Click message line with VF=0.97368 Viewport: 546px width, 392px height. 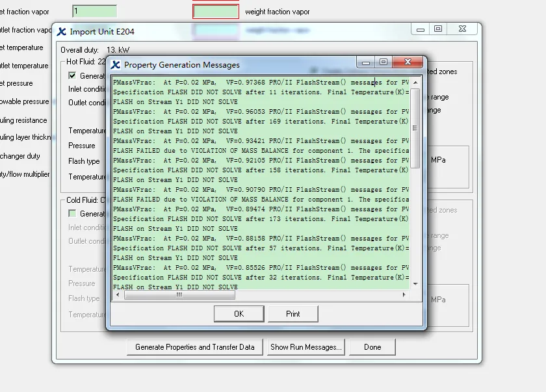tap(261, 83)
